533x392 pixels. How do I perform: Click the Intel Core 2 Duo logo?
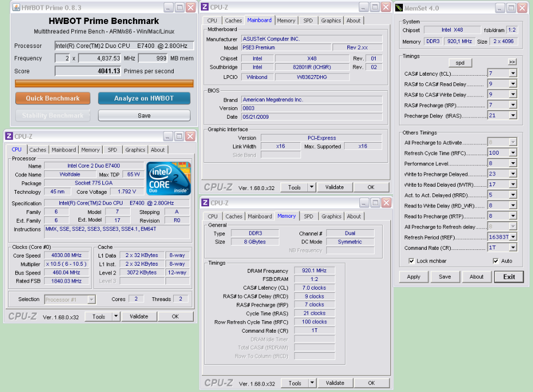pyautogui.click(x=169, y=179)
